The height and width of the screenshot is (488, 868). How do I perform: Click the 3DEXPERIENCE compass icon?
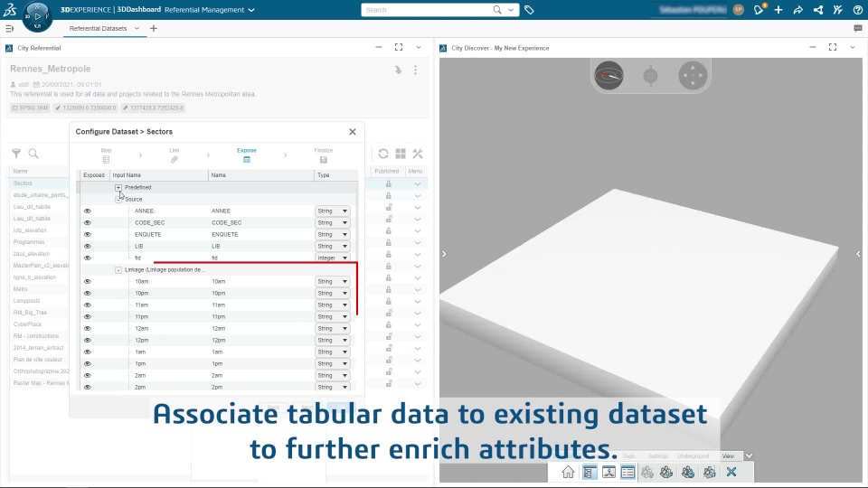pos(37,16)
